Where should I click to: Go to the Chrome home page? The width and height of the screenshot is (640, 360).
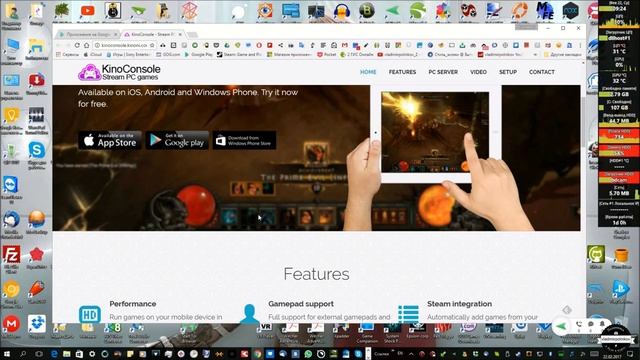point(87,45)
